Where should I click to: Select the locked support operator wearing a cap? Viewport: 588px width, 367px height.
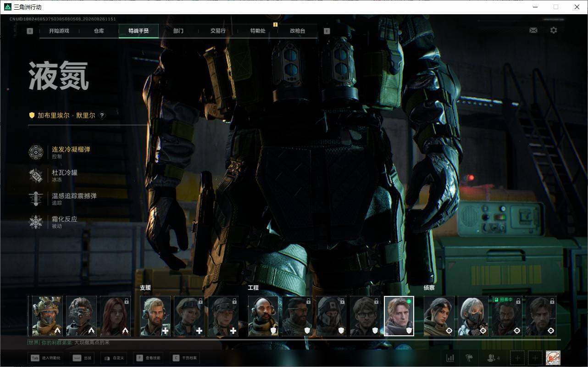[223, 316]
